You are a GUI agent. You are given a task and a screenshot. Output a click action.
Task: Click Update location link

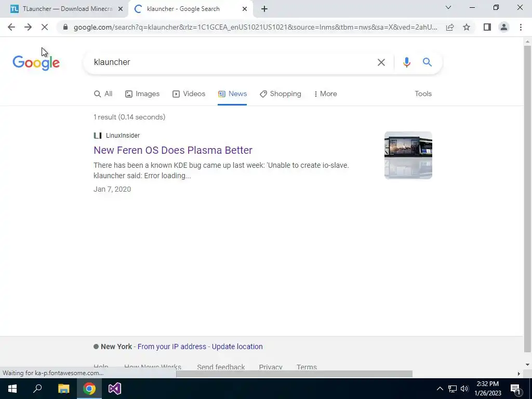pyautogui.click(x=237, y=347)
